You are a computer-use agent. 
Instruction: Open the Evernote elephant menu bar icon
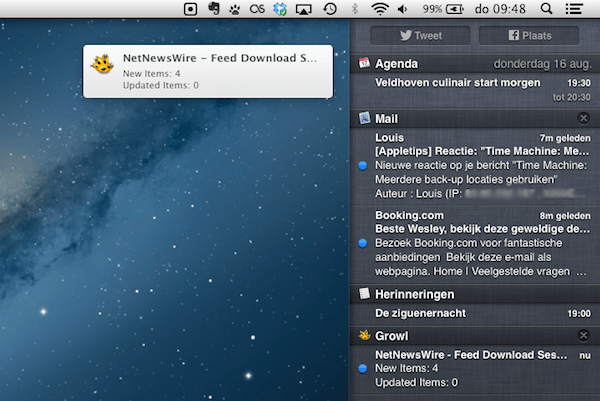point(214,8)
